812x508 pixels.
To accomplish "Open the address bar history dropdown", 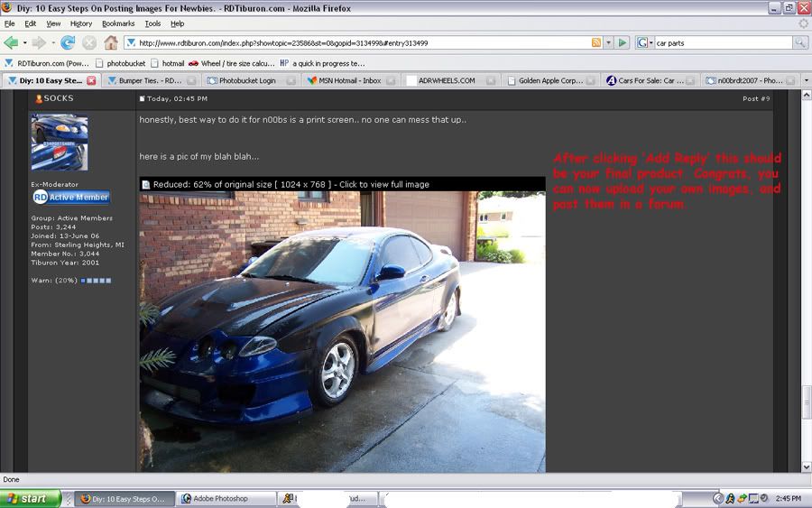I will pyautogui.click(x=609, y=42).
